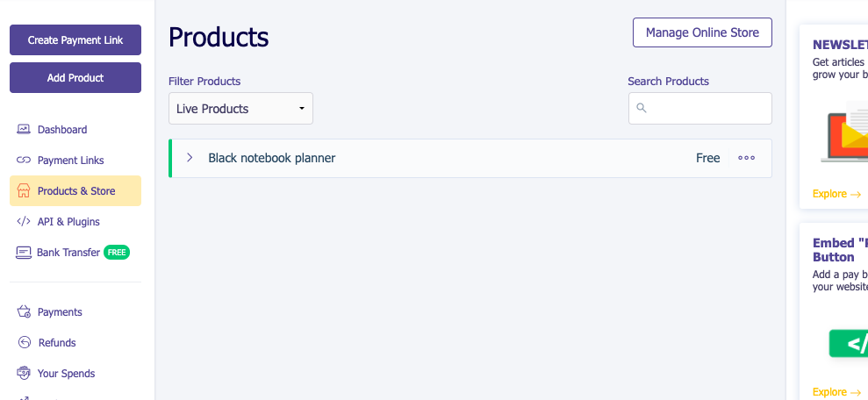Open the Payment Links menu item
The image size is (868, 400).
point(70,161)
